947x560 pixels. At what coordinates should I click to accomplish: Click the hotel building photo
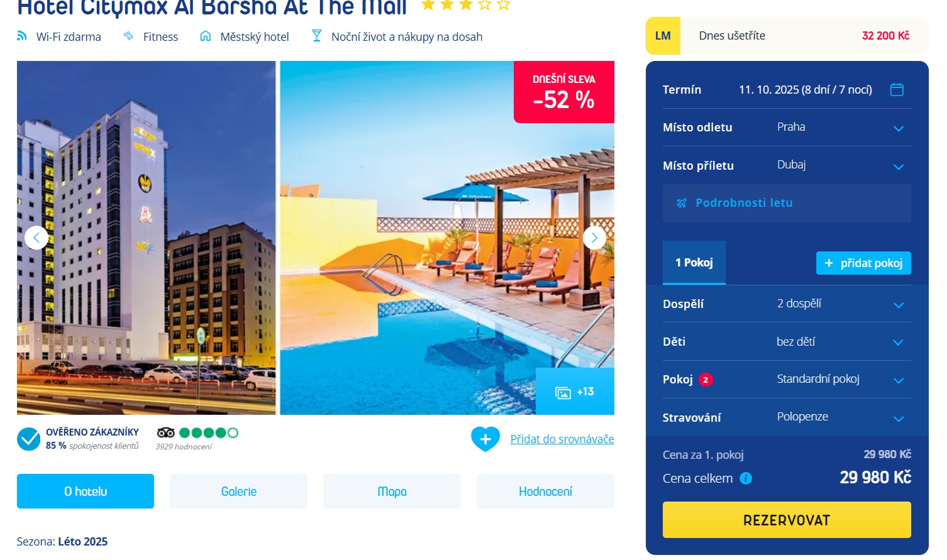point(147,238)
